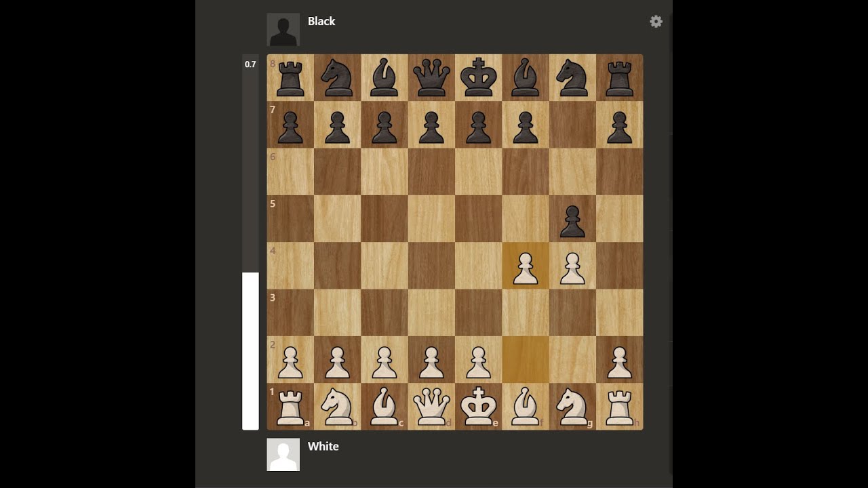Click the White player name

[323, 446]
